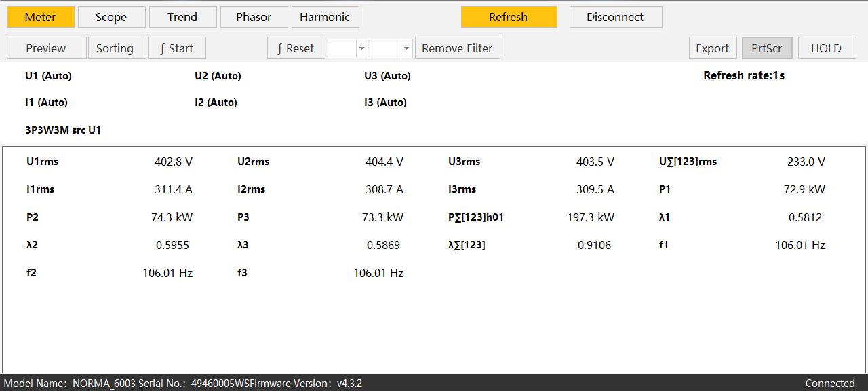The image size is (868, 391).
Task: Select the λ1 power factor label
Action: pos(665,217)
